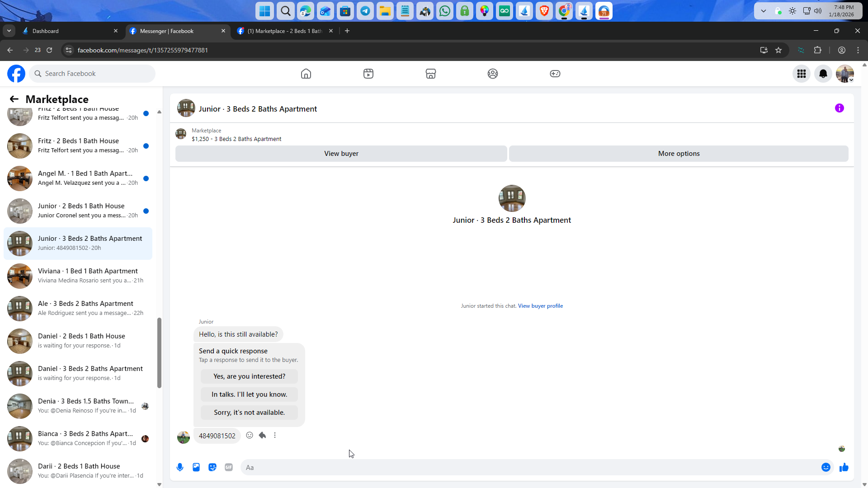This screenshot has width=868, height=488.
Task: Open the sticker picker icon
Action: click(212, 467)
